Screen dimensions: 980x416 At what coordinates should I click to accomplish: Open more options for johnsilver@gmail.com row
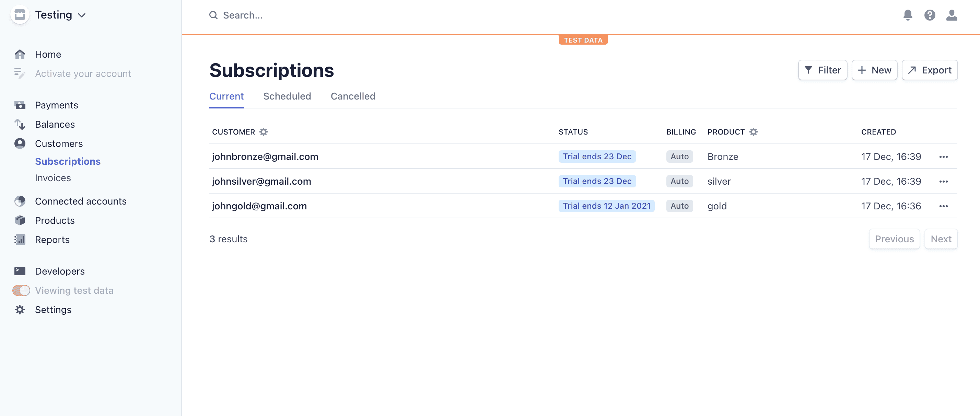tap(943, 182)
